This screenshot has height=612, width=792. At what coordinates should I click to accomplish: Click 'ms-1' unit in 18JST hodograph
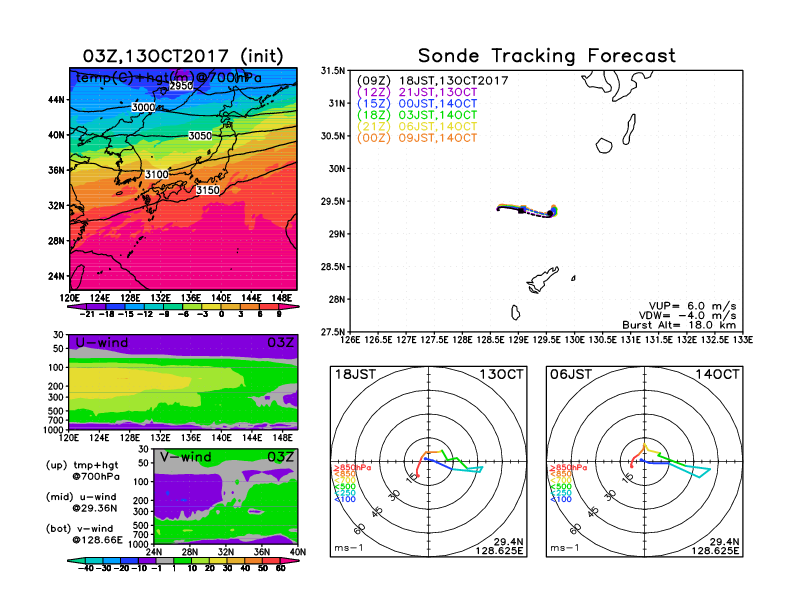tap(349, 548)
